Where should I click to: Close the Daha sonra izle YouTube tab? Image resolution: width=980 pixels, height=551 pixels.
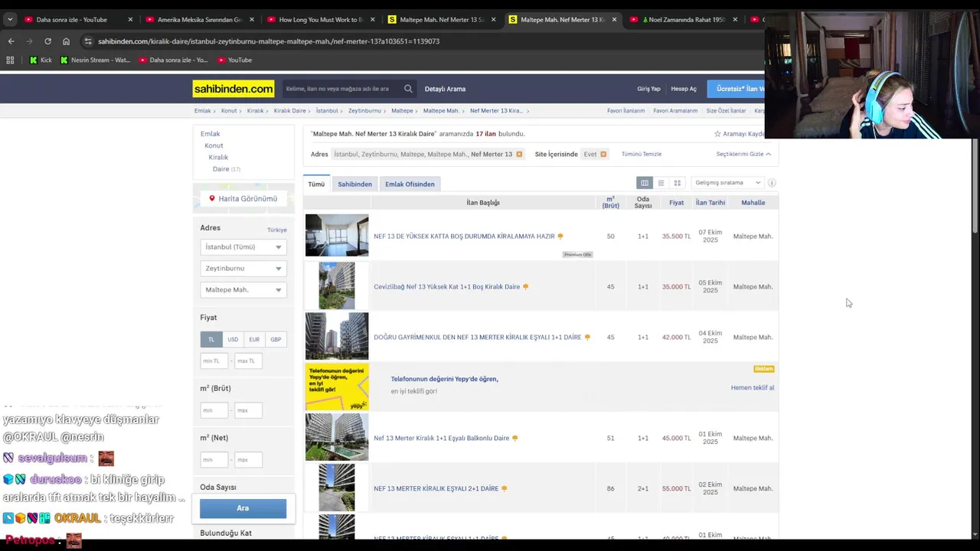pos(130,19)
